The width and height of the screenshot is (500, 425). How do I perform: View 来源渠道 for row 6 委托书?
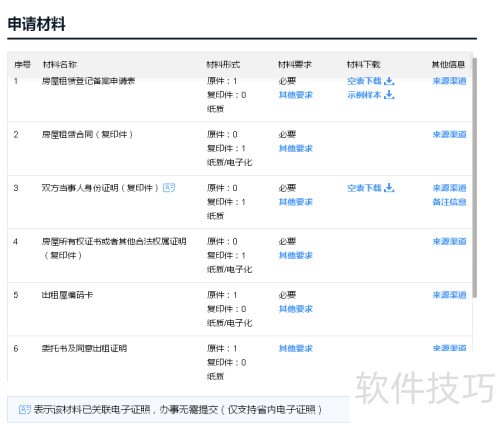449,348
